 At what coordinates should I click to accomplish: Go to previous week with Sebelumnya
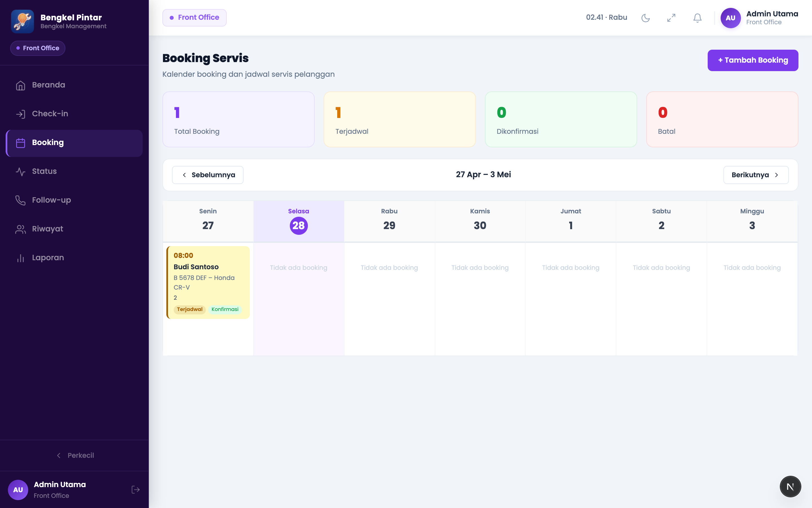click(208, 175)
